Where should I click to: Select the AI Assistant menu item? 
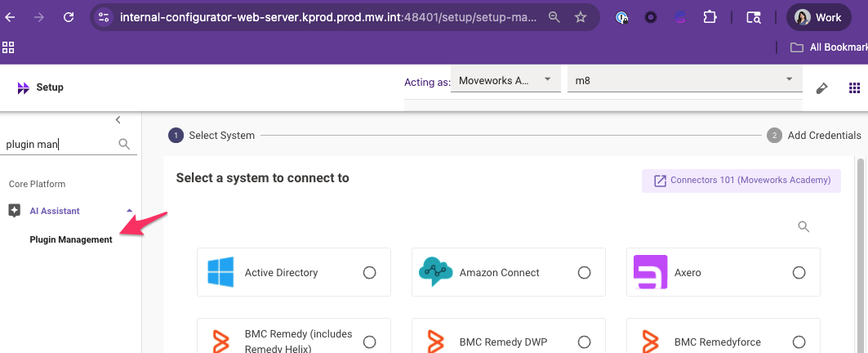[x=55, y=211]
